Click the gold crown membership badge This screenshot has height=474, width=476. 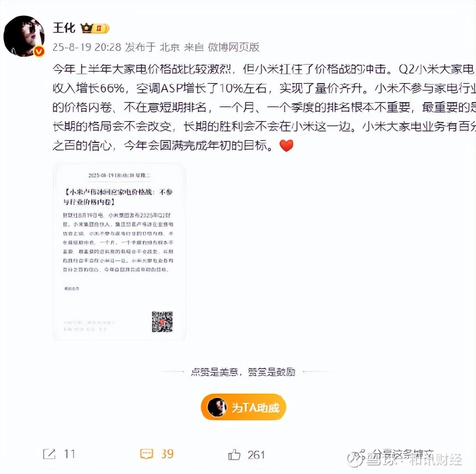[x=95, y=28]
